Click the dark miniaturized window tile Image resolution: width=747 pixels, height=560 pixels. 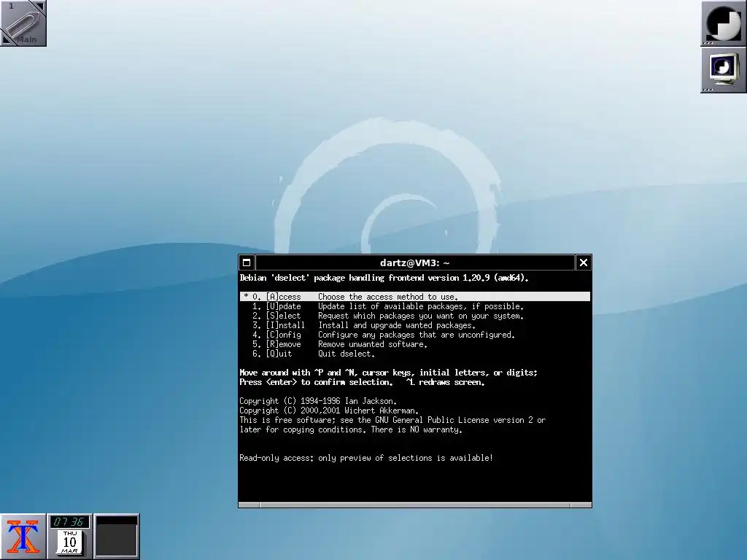(x=117, y=536)
